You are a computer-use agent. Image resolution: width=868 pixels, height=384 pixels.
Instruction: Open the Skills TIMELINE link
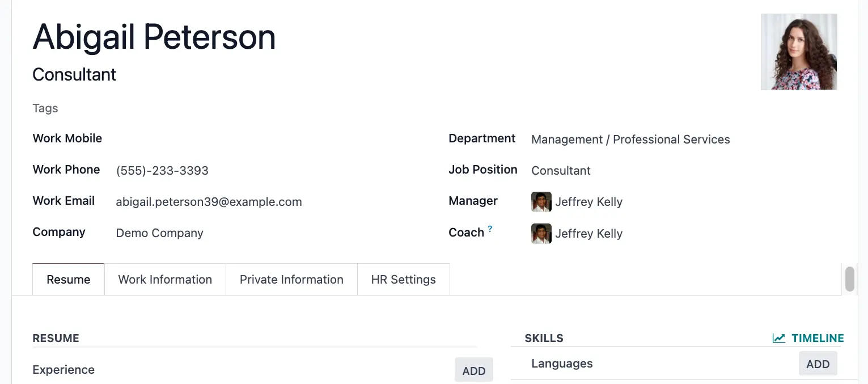tap(808, 339)
